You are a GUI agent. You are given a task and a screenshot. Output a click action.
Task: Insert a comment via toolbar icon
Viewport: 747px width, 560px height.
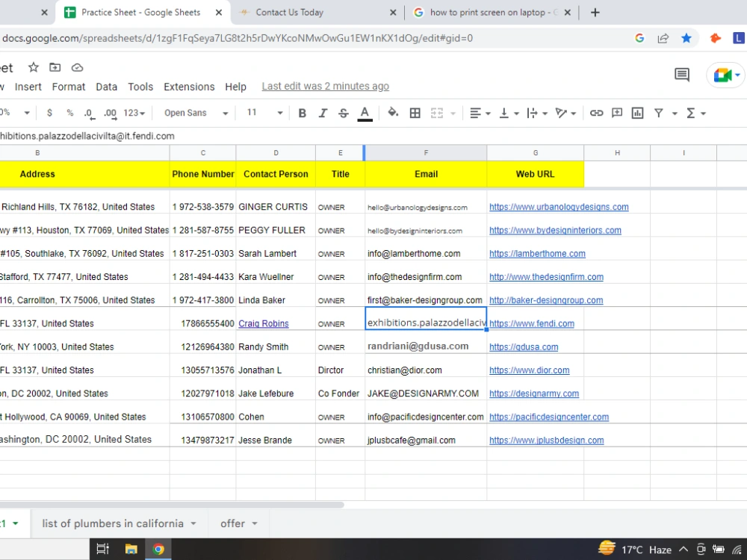point(617,113)
